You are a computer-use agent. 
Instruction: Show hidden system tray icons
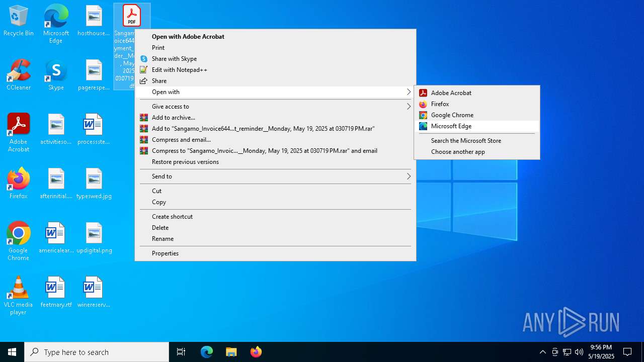tap(542, 352)
